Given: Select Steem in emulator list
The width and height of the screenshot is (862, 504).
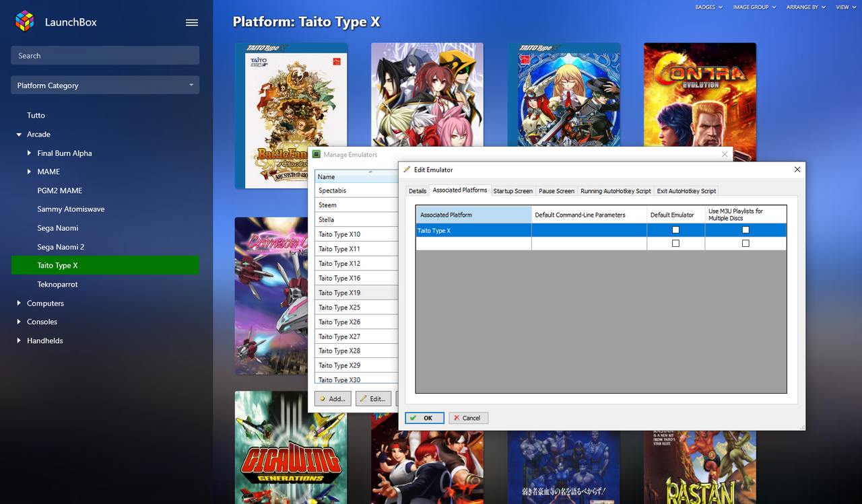Looking at the screenshot, I should pyautogui.click(x=356, y=205).
